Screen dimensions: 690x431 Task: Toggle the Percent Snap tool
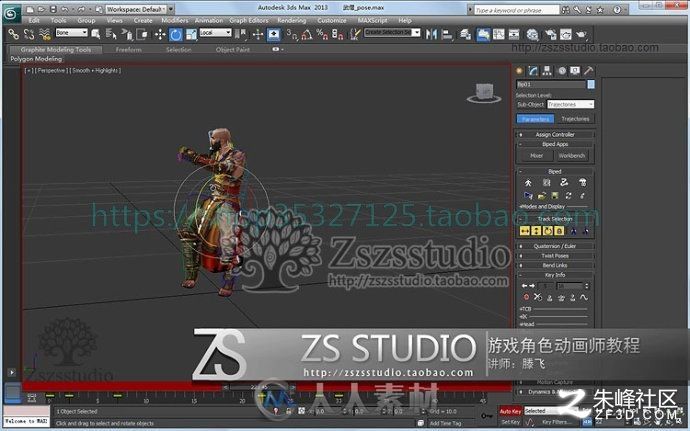point(322,34)
